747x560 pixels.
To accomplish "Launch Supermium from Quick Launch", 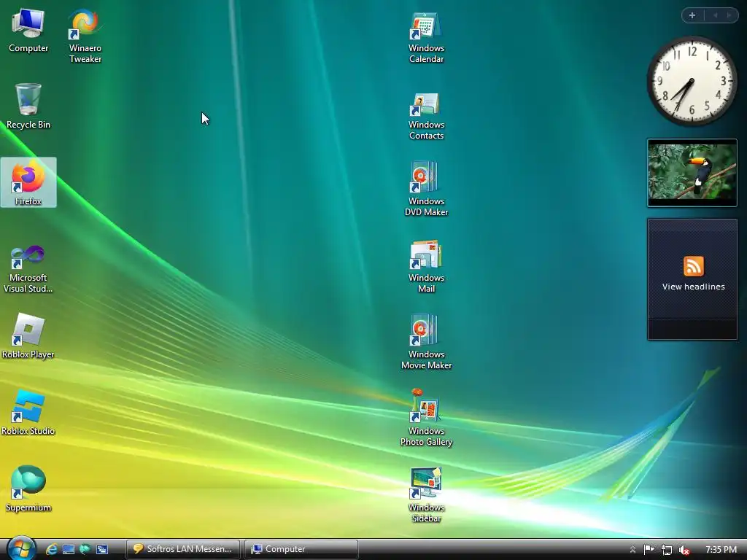I will pos(85,549).
